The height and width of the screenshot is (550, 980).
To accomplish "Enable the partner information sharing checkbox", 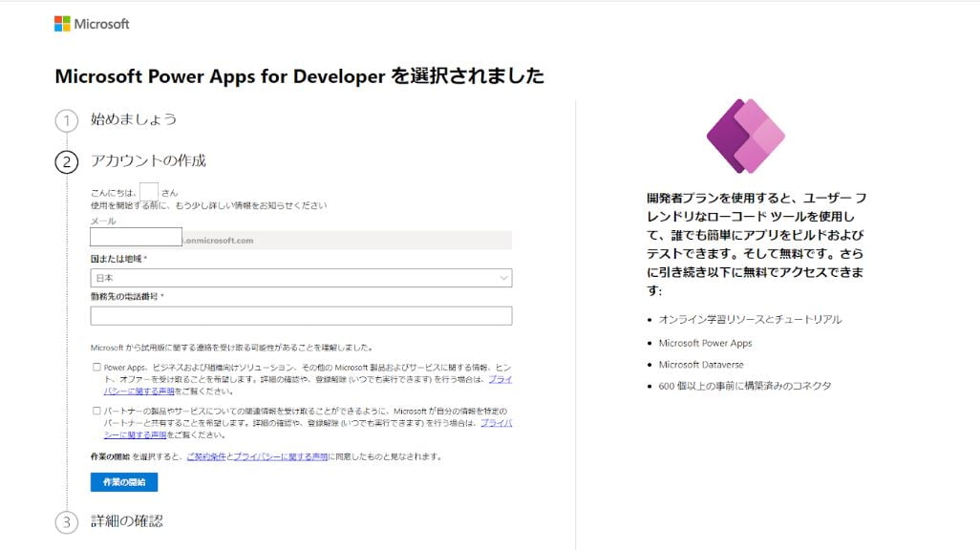I will (96, 411).
